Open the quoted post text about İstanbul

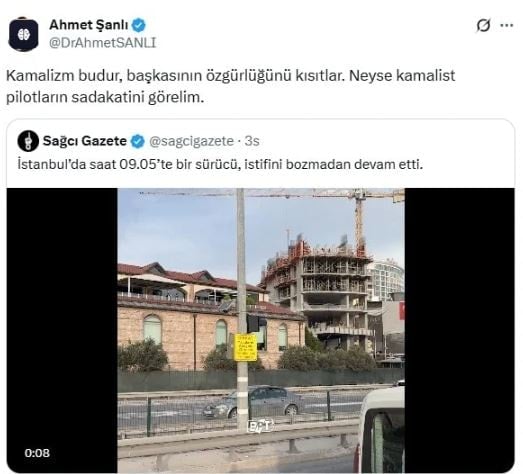point(220,164)
